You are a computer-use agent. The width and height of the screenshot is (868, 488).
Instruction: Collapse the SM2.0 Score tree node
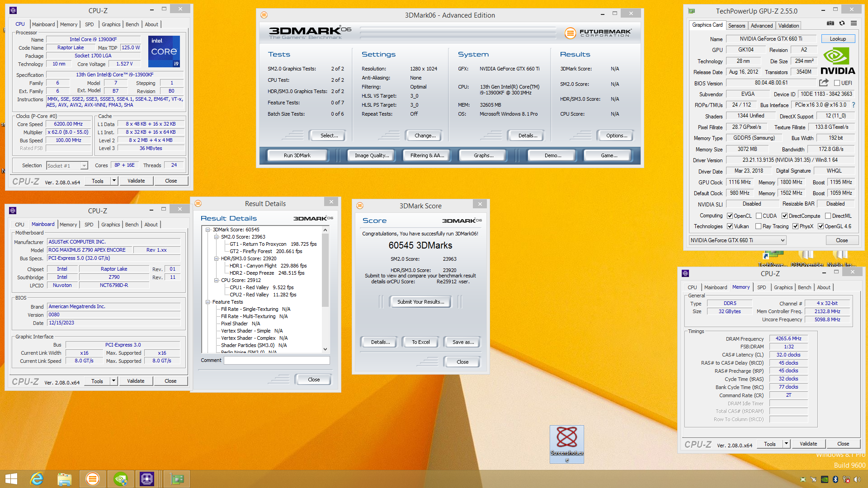click(217, 237)
